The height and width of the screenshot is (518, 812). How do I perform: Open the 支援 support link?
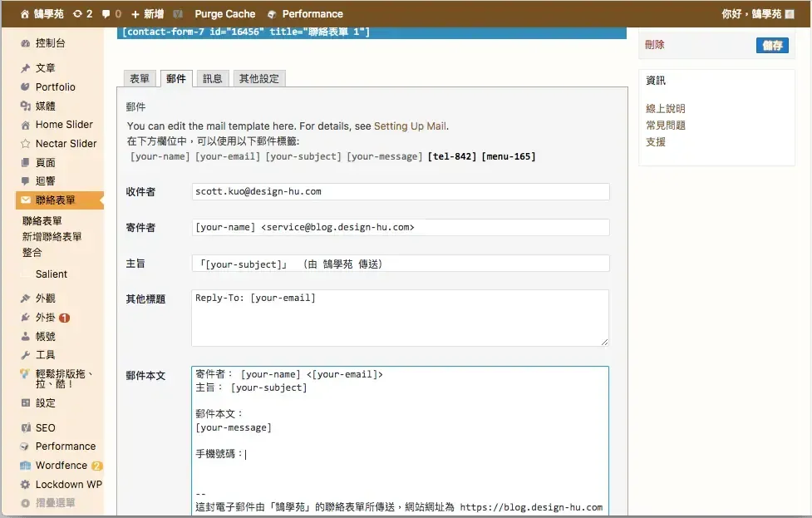click(x=656, y=142)
